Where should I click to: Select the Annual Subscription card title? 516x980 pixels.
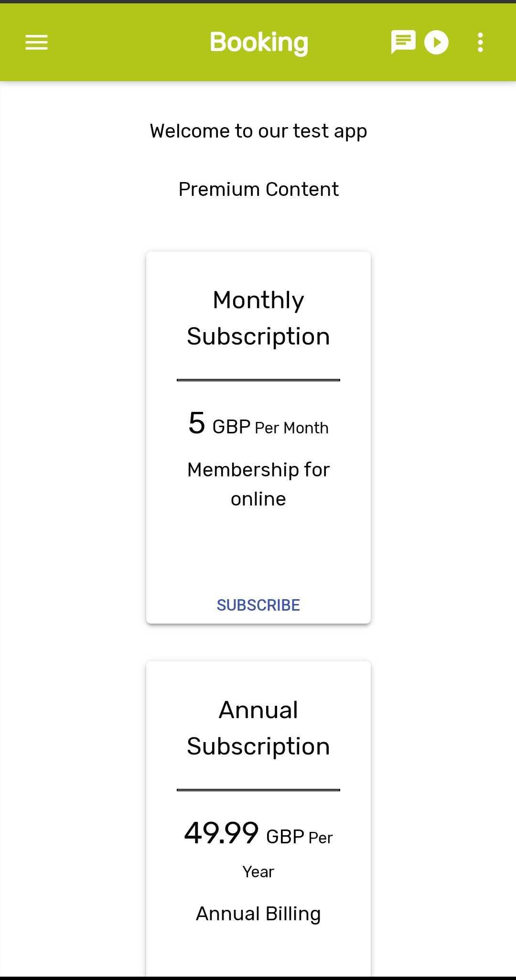coord(258,728)
